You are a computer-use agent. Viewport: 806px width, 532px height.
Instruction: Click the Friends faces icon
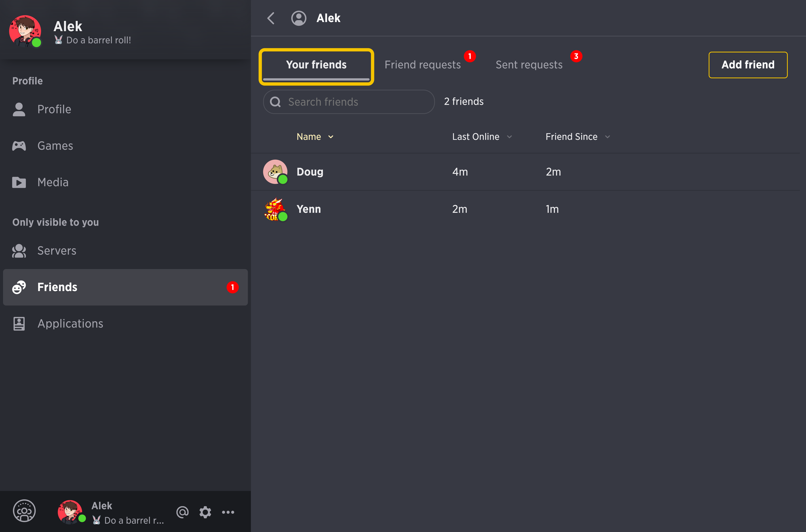point(19,287)
